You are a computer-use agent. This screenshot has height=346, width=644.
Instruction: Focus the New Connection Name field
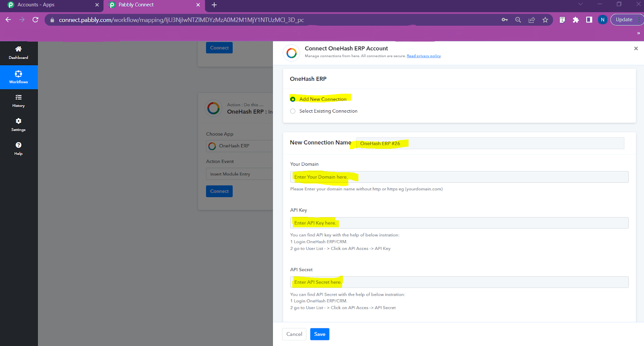tap(490, 143)
